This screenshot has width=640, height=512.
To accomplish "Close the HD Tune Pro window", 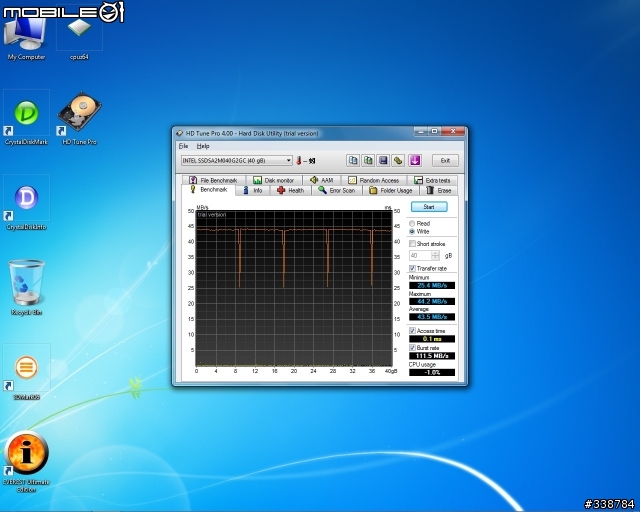I will tap(453, 131).
